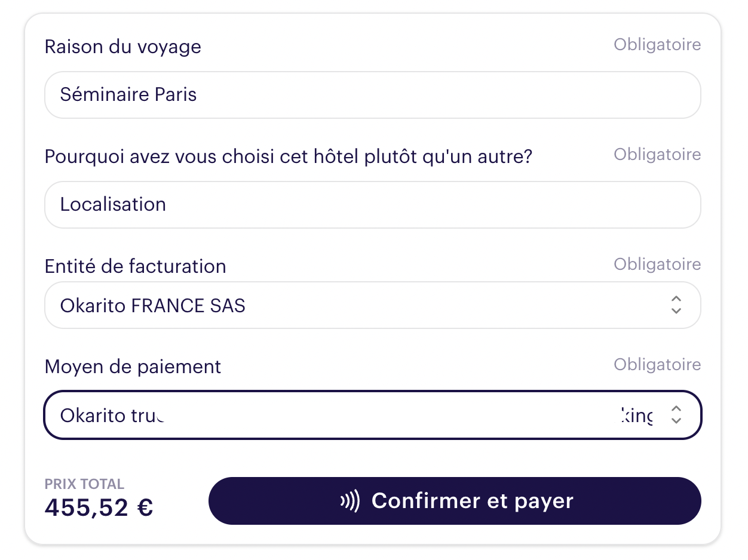Click the PRIX TOTAL label
The width and height of the screenshot is (748, 560).
(x=84, y=484)
